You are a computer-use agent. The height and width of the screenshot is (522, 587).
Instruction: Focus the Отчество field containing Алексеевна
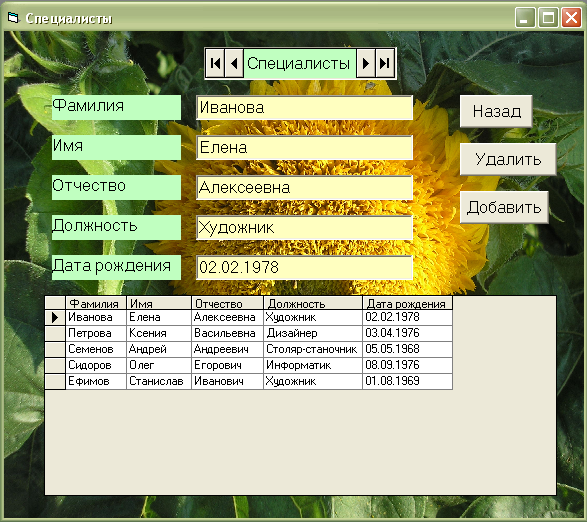tap(304, 188)
